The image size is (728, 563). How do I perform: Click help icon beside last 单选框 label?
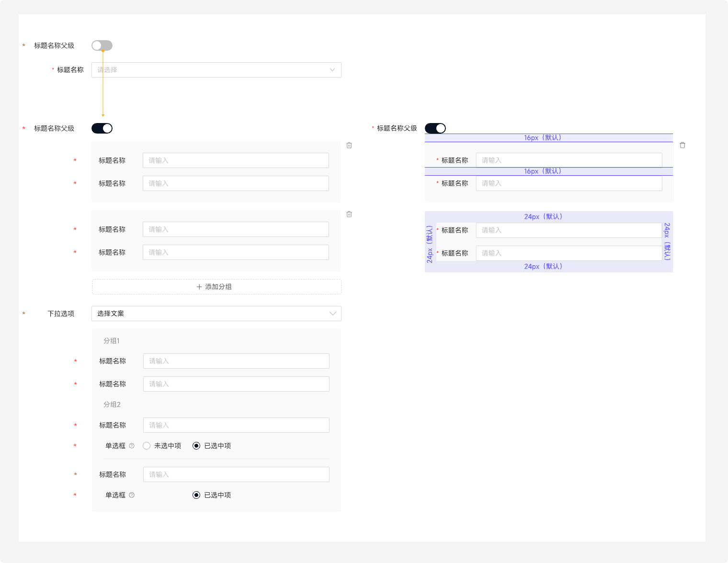(x=132, y=495)
